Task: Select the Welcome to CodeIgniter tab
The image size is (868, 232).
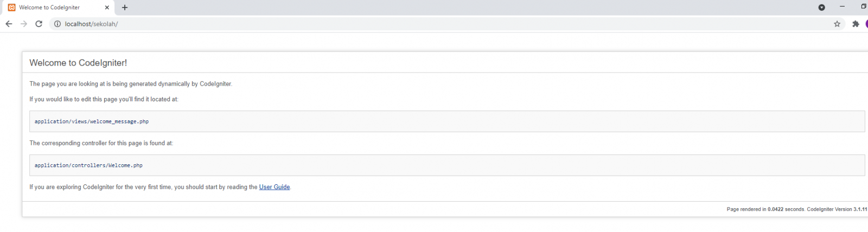Action: pos(54,8)
